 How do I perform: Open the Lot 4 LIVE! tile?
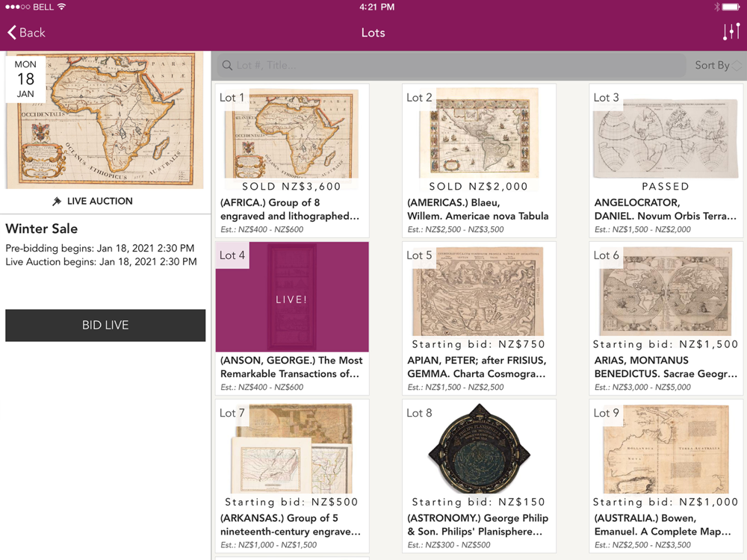[292, 296]
